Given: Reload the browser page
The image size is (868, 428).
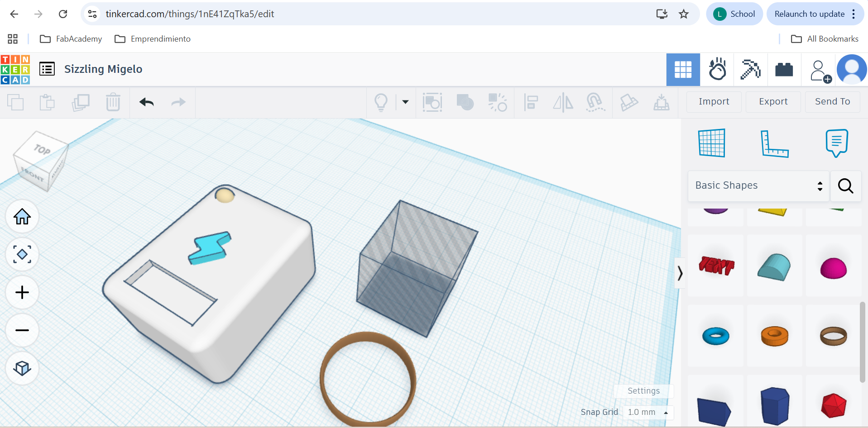Looking at the screenshot, I should point(63,14).
